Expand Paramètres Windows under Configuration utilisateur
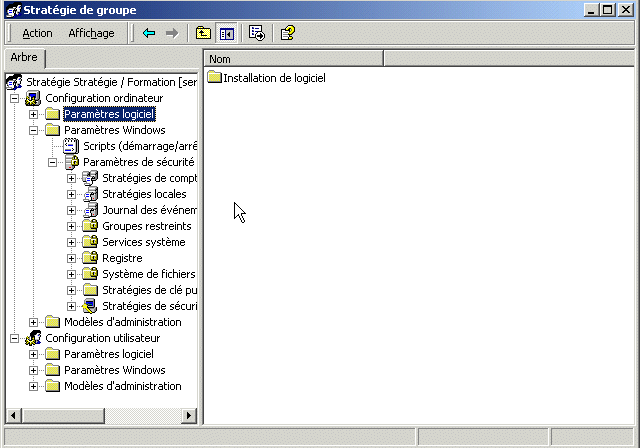Viewport: 640px width, 448px height. click(x=33, y=370)
